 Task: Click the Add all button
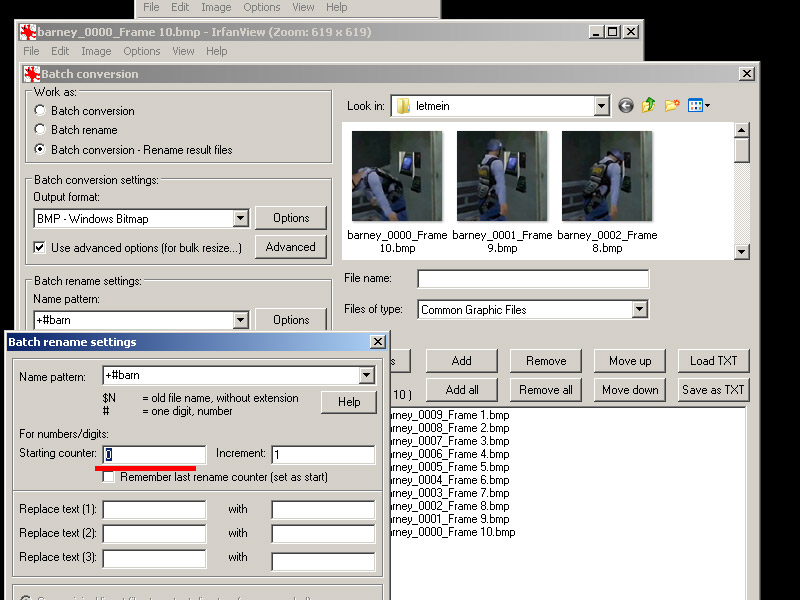click(462, 390)
